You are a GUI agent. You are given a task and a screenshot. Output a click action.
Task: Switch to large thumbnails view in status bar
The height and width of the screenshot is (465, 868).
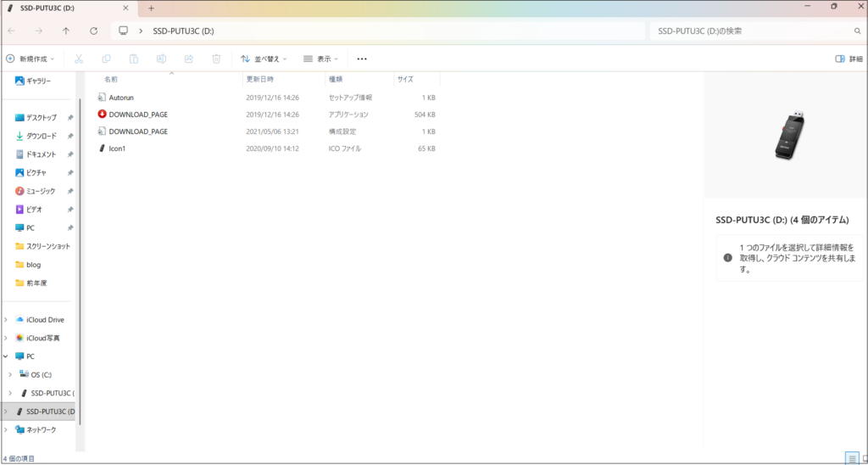[x=861, y=458]
